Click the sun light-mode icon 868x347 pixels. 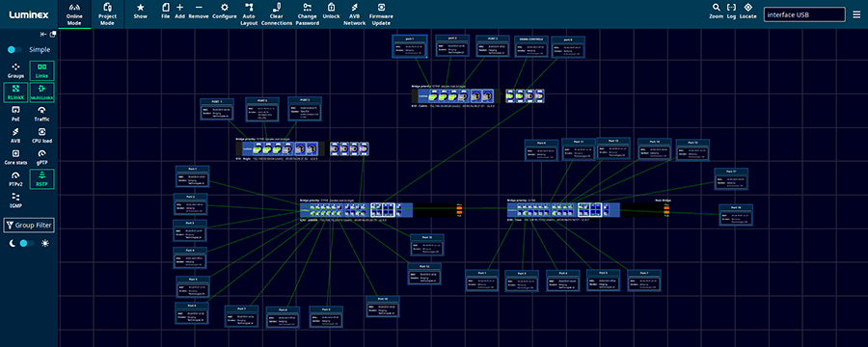point(44,244)
